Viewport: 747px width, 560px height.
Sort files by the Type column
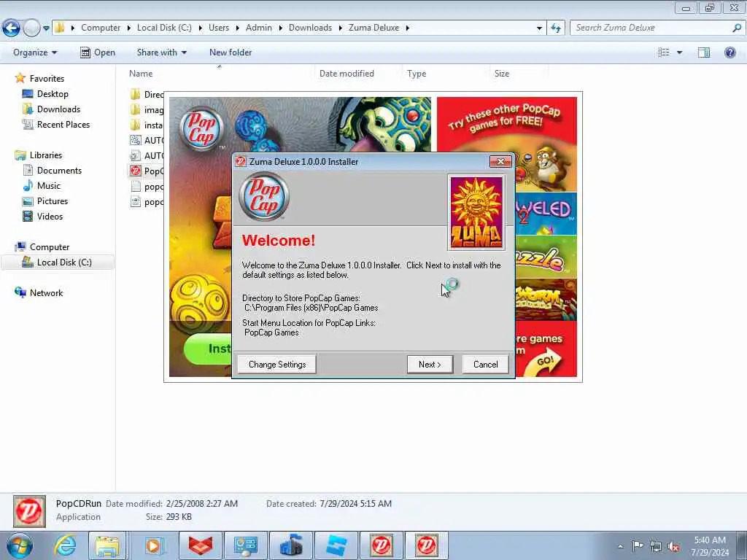(417, 74)
